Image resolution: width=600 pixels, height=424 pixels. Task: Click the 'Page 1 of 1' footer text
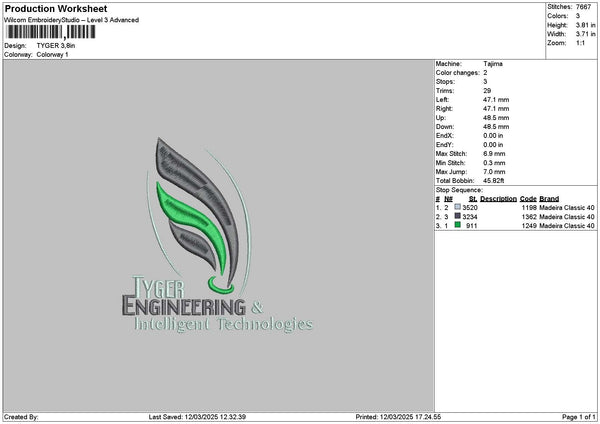[x=579, y=417]
